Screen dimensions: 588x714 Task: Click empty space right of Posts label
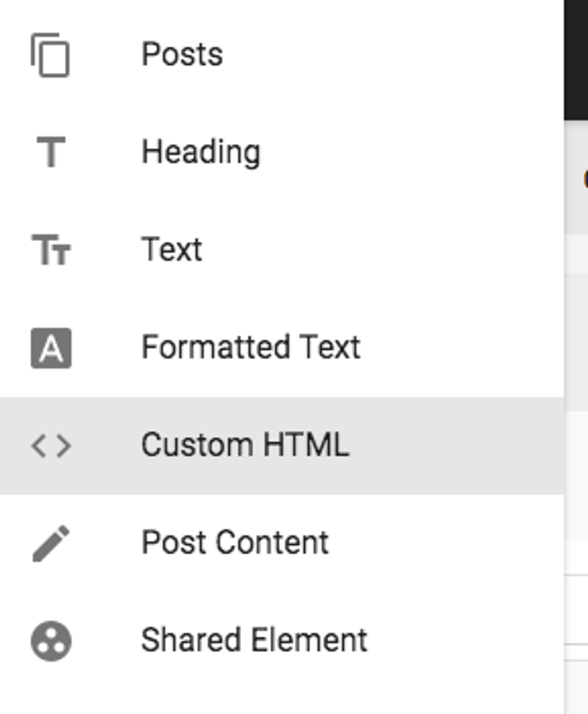(x=390, y=55)
